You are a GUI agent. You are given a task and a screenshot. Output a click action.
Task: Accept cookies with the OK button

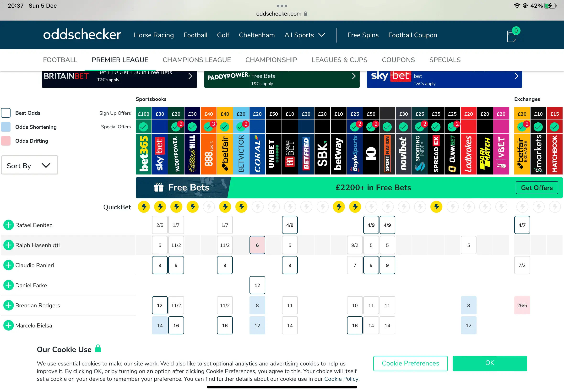[x=490, y=363]
